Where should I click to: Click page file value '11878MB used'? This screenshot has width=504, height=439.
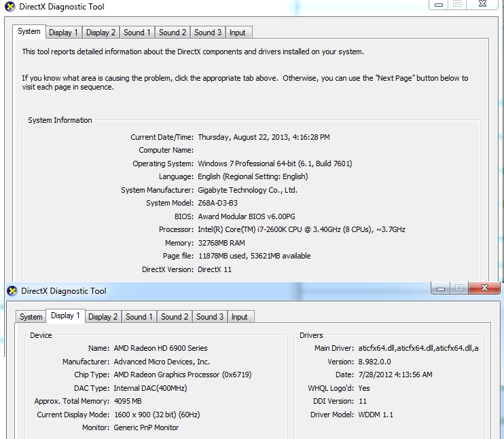click(x=222, y=256)
